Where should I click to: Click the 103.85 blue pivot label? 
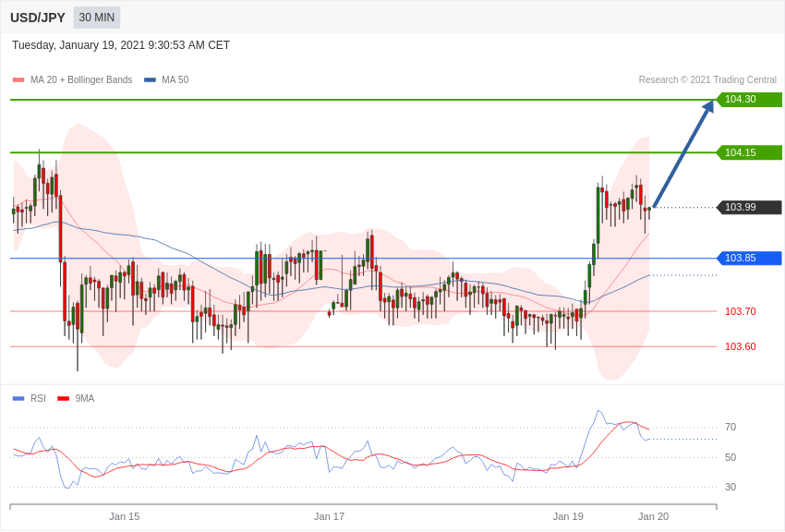(x=749, y=259)
